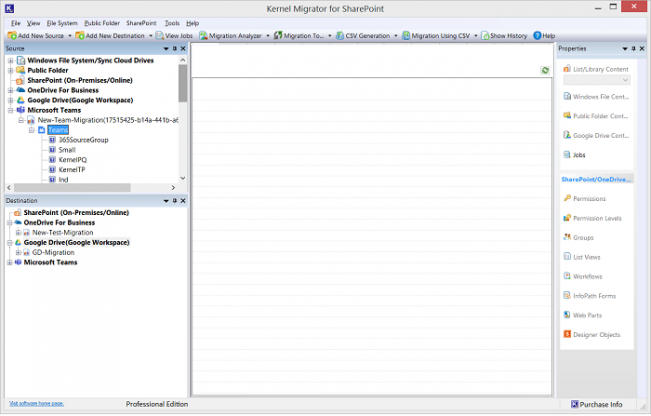This screenshot has width=651, height=416.
Task: Click the green refresh icon in center pane
Action: 545,71
